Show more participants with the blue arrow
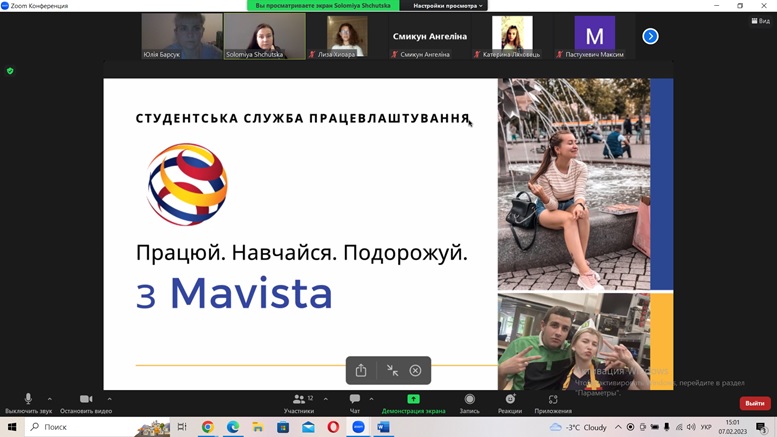 650,36
